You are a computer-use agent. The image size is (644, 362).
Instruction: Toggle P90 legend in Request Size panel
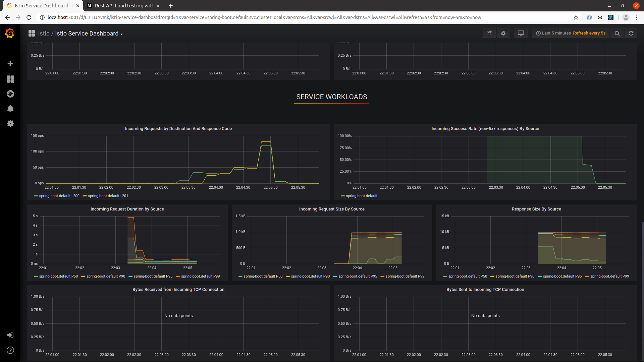(x=310, y=277)
